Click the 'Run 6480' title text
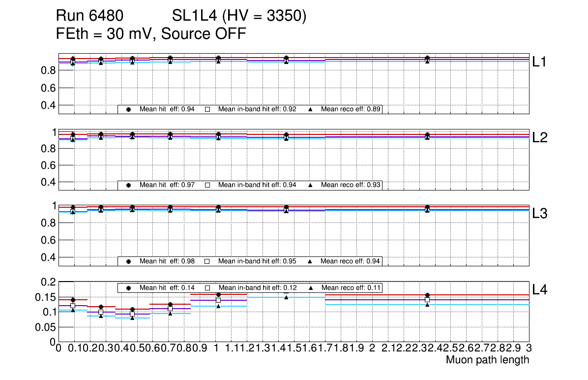 (89, 17)
